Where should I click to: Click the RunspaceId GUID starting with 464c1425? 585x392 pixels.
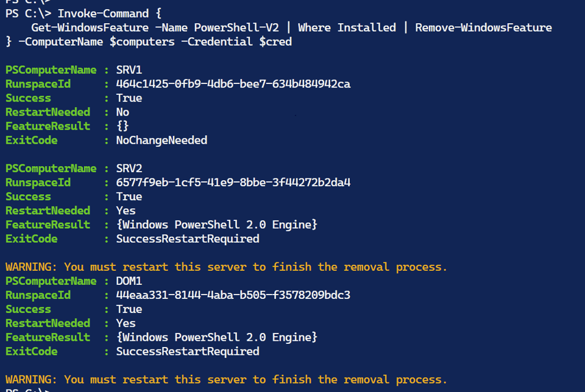tap(233, 84)
